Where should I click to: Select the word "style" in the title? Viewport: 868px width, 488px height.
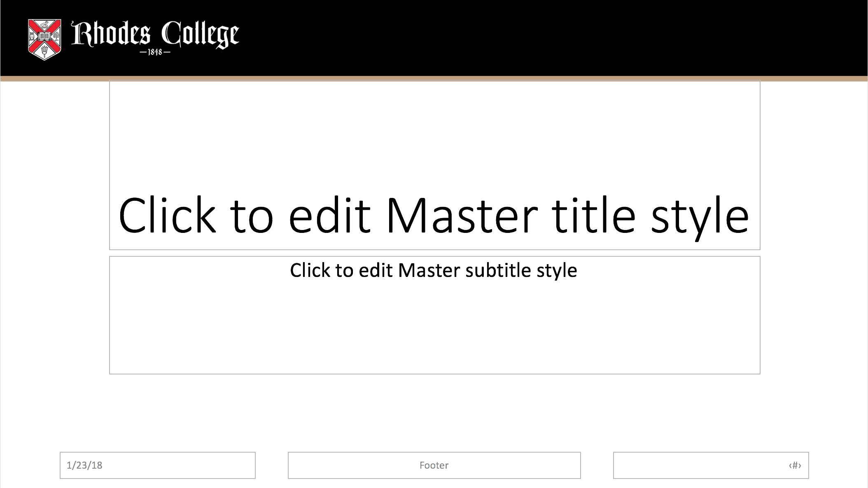pos(700,218)
